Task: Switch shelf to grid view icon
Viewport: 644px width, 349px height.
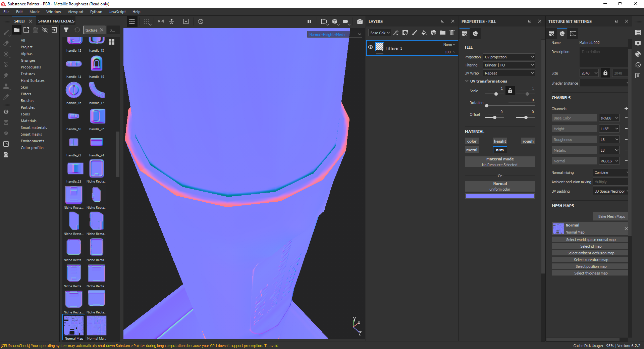Action: pos(112,42)
